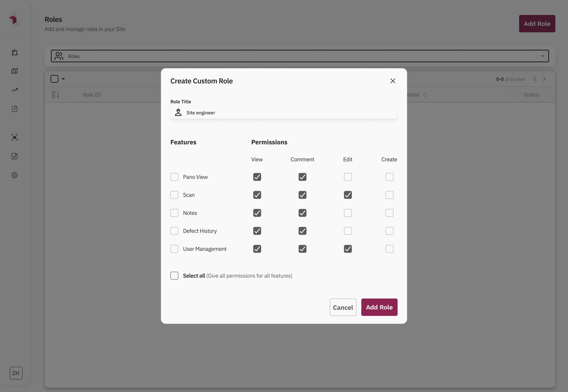Uncheck Scan Edit permission
Viewport: 568px width, 392px height.
(348, 195)
